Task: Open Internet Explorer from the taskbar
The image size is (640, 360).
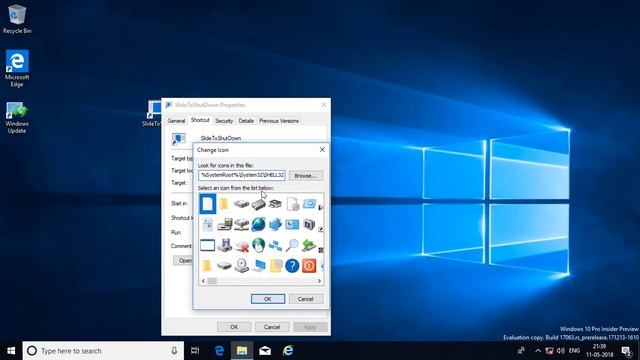Action: [x=288, y=351]
